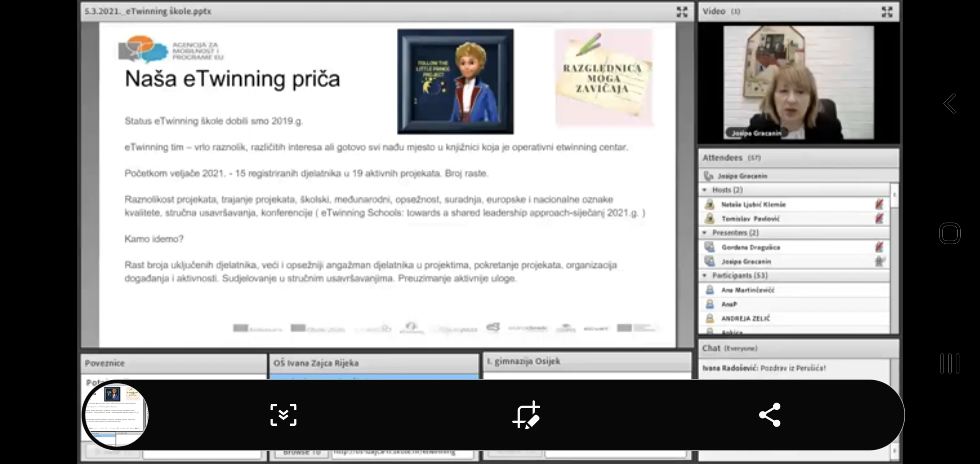Select Ana Martinčević in participants
The height and width of the screenshot is (464, 980).
tap(794, 290)
